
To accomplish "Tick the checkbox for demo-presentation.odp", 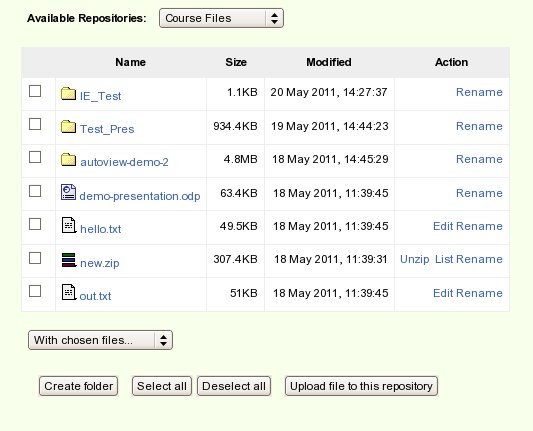I will pos(35,191).
